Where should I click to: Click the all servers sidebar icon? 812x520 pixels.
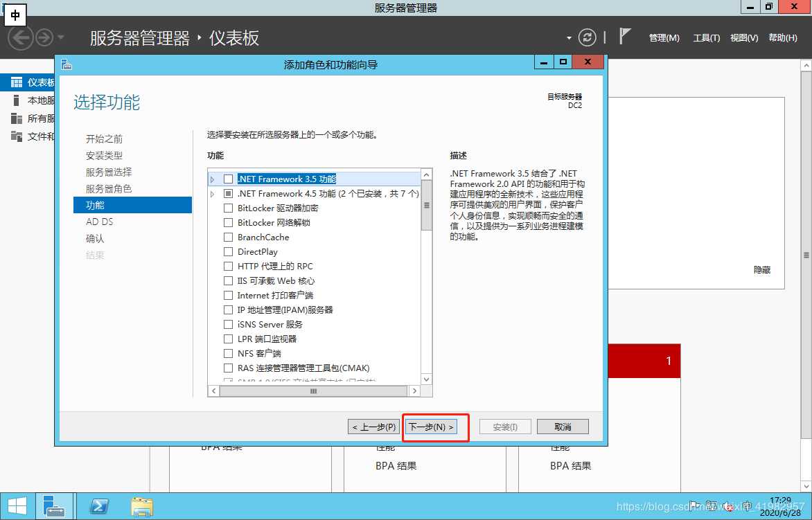[17, 118]
